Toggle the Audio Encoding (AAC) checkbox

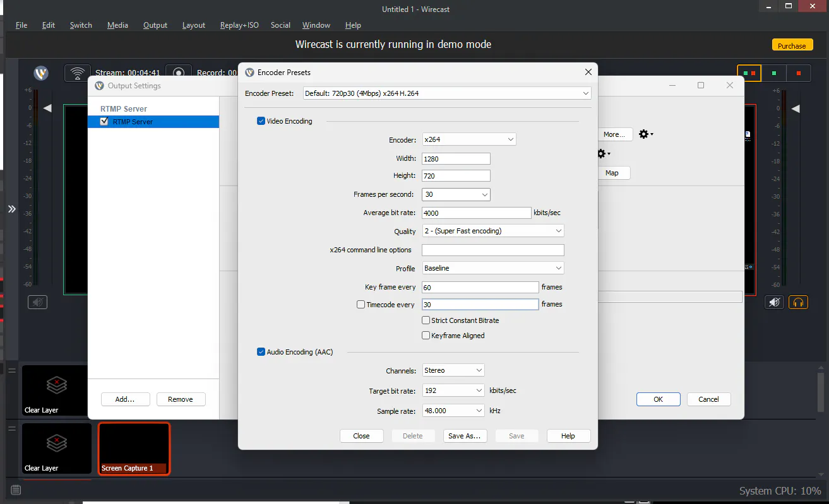[x=261, y=352]
